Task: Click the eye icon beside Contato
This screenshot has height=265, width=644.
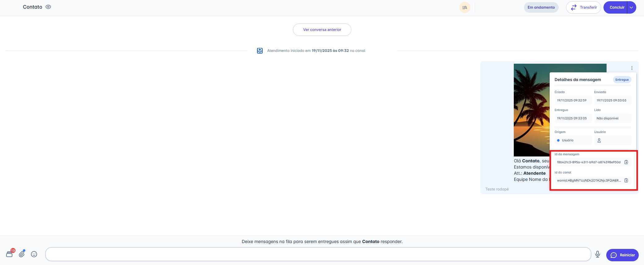Action: (48, 7)
